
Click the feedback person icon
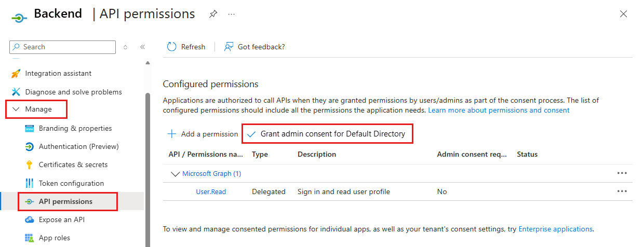tap(229, 47)
